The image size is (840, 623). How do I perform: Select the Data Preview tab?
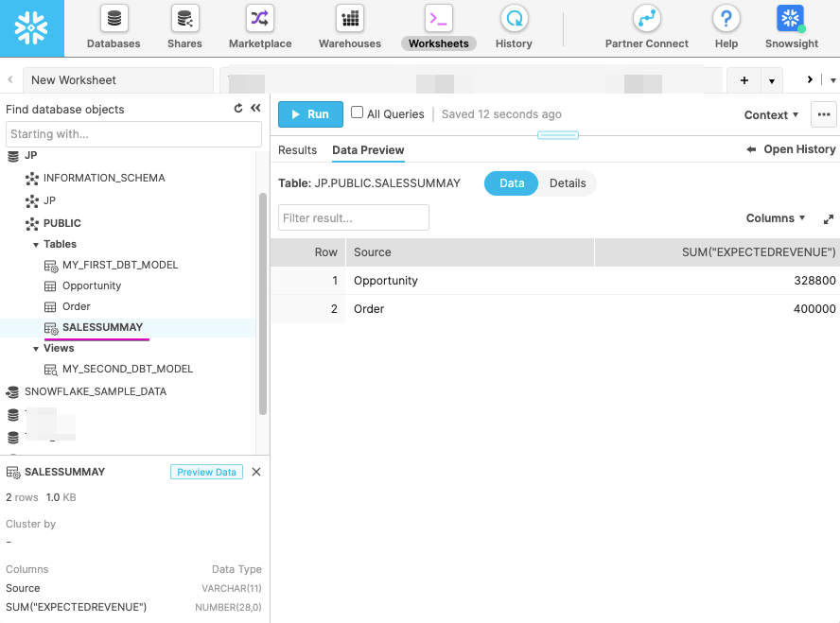368,150
